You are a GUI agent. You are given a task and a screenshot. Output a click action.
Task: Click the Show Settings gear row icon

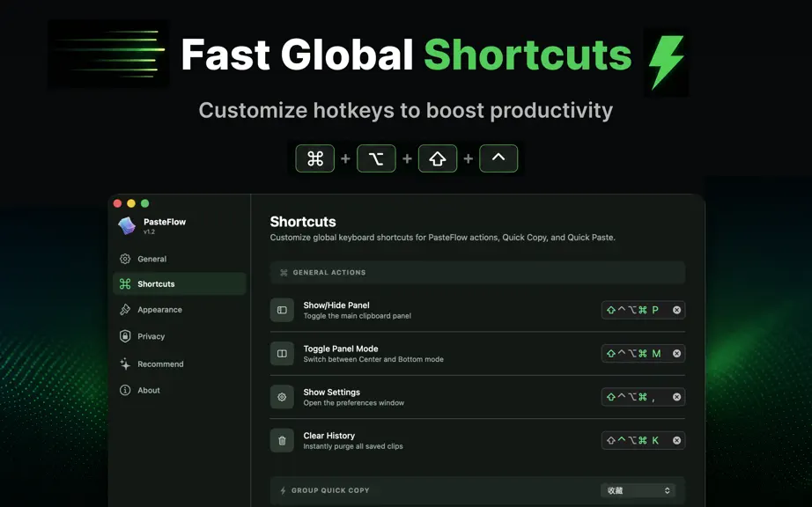(x=282, y=397)
